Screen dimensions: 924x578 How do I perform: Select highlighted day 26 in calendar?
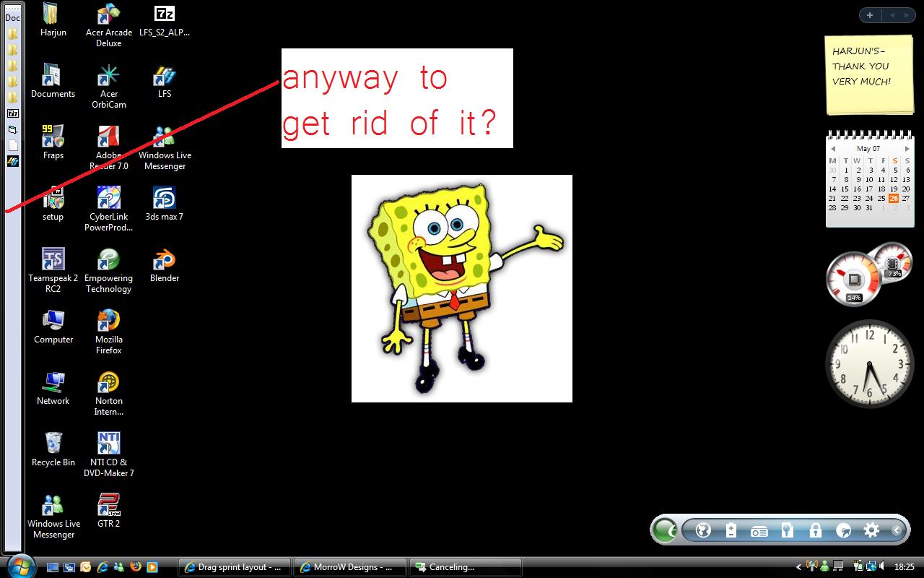(x=894, y=198)
